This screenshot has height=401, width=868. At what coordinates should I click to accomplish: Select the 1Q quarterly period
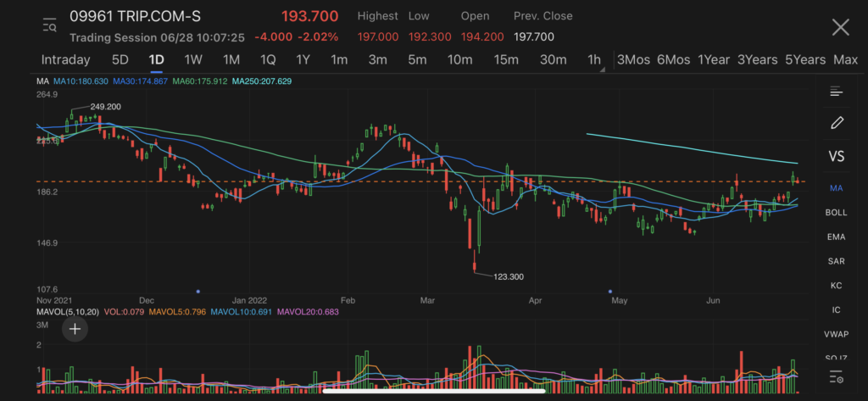(267, 60)
